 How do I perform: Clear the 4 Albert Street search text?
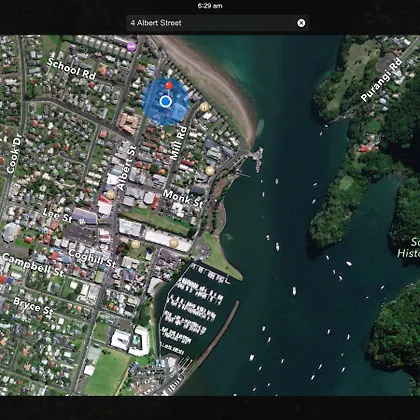(301, 23)
